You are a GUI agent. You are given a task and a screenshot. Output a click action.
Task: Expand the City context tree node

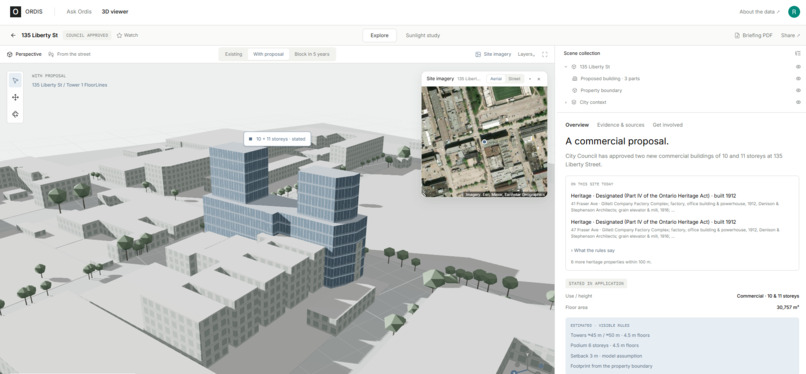pyautogui.click(x=565, y=102)
